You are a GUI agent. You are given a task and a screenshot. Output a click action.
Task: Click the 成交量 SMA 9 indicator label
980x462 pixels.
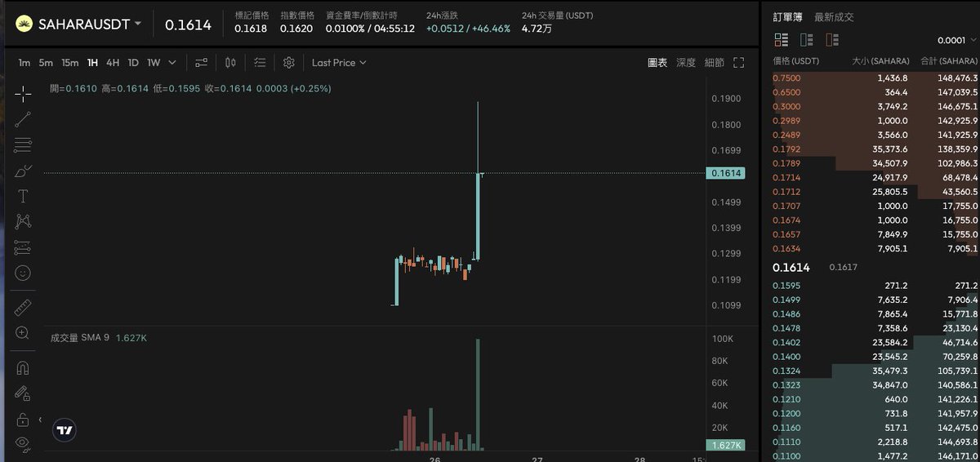[x=80, y=337]
